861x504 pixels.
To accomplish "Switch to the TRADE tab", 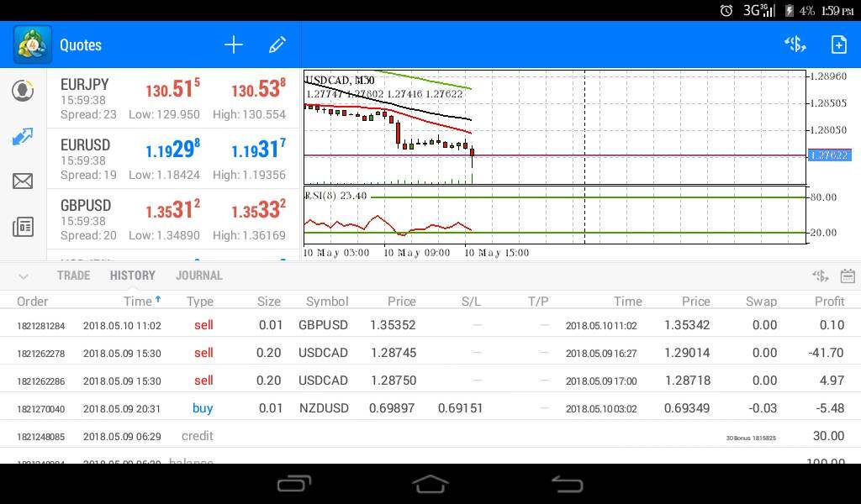I will tap(74, 276).
